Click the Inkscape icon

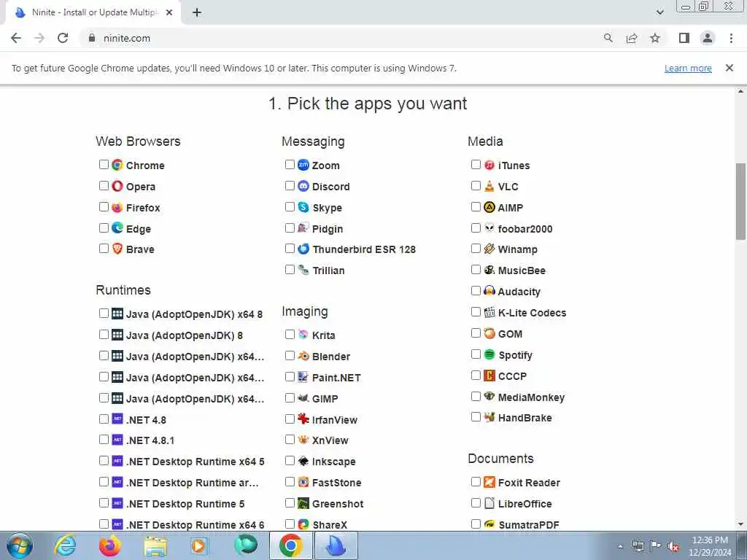pos(303,461)
